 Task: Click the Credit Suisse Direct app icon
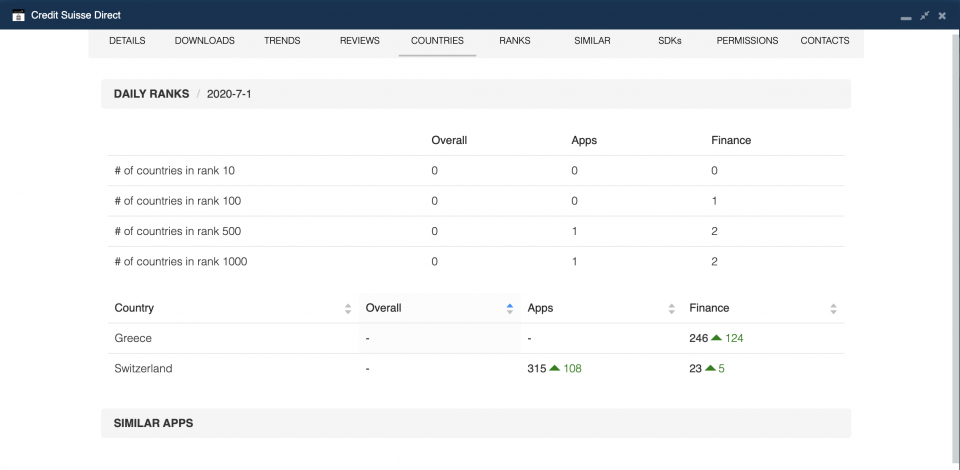(18, 15)
